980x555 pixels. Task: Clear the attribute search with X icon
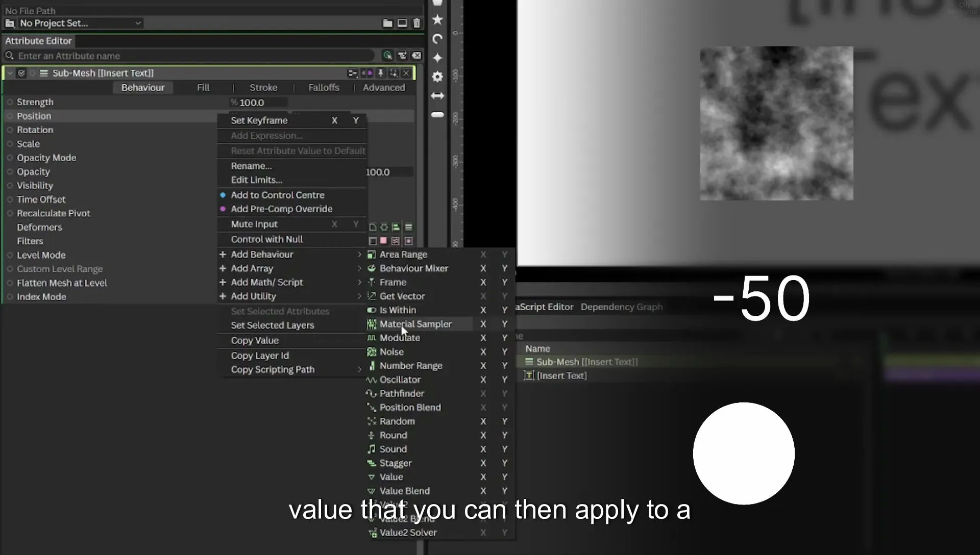click(416, 56)
